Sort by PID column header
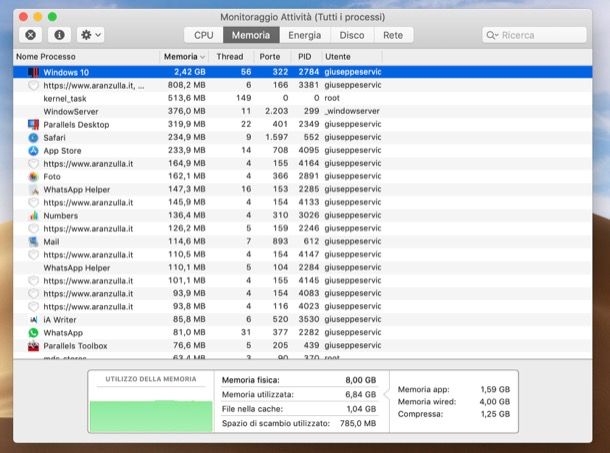The width and height of the screenshot is (610, 453). [x=305, y=56]
